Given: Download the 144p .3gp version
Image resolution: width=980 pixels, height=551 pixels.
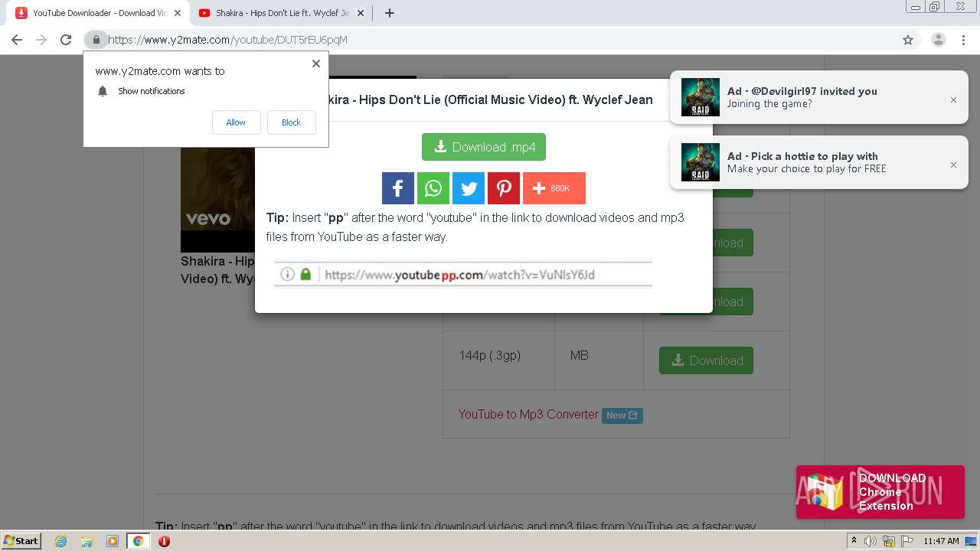Looking at the screenshot, I should 706,360.
